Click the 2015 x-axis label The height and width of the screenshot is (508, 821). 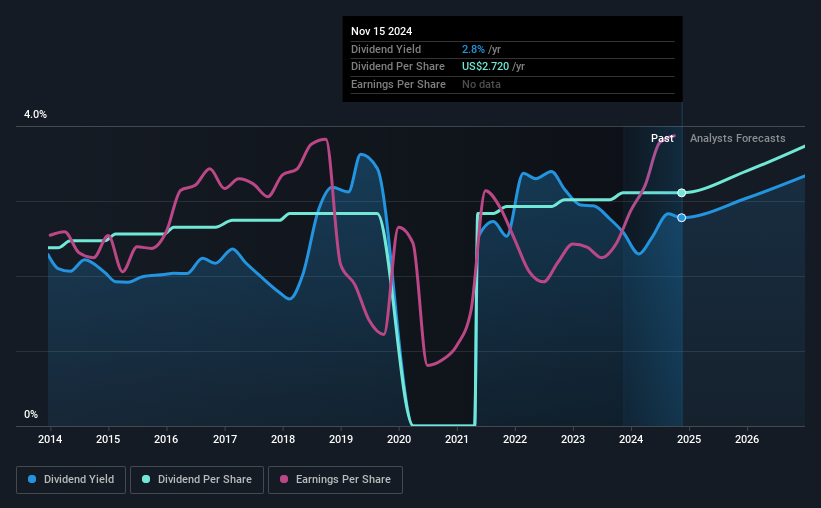108,439
